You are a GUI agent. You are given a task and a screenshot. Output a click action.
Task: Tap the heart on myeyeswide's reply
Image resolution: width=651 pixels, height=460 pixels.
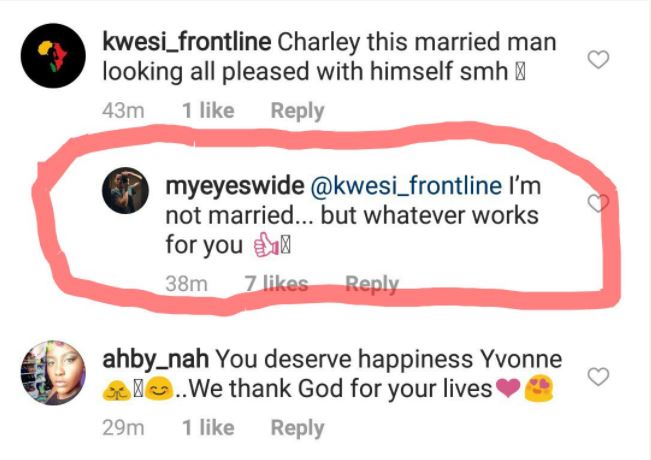tap(597, 203)
